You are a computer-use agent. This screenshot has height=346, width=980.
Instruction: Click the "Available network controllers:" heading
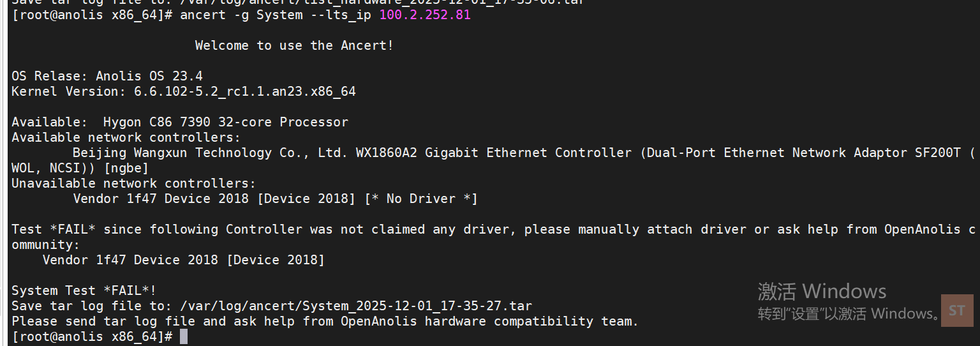126,137
